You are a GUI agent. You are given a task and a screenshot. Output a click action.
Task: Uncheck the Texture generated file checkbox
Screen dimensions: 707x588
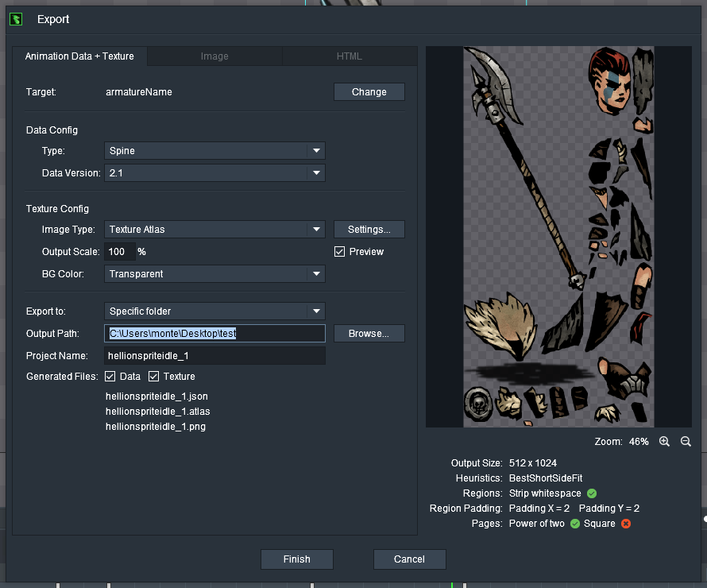[154, 376]
